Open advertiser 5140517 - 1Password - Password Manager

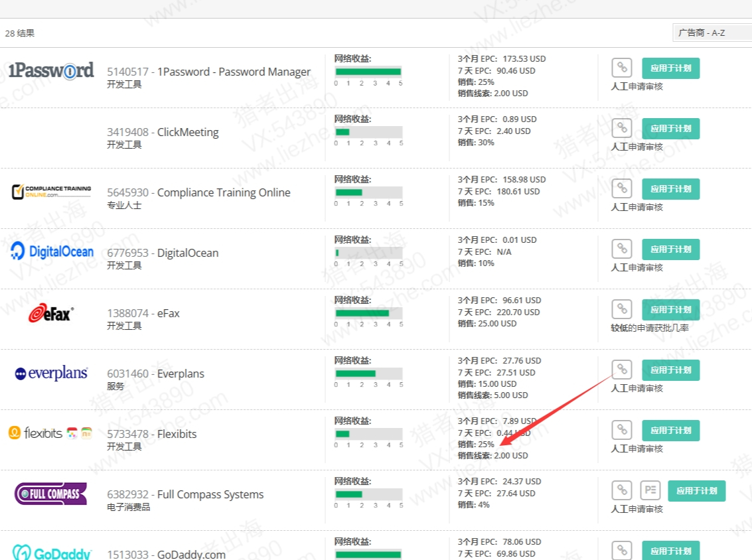(208, 72)
